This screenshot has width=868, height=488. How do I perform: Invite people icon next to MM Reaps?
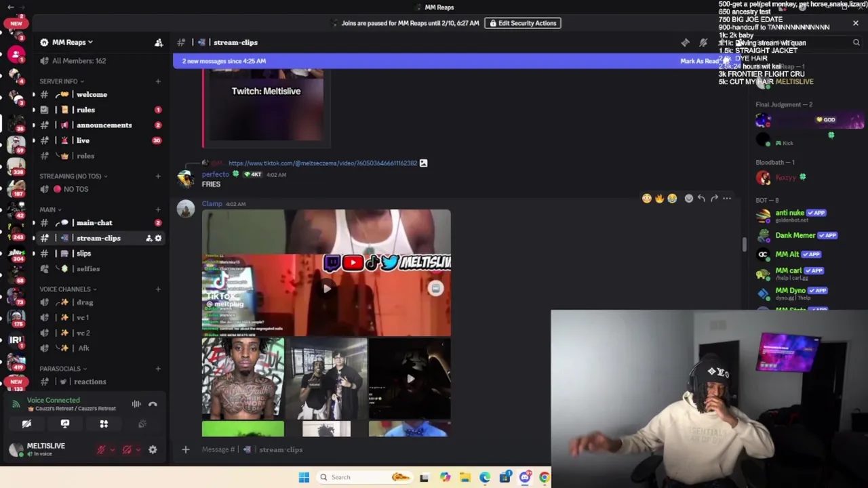[x=159, y=42]
